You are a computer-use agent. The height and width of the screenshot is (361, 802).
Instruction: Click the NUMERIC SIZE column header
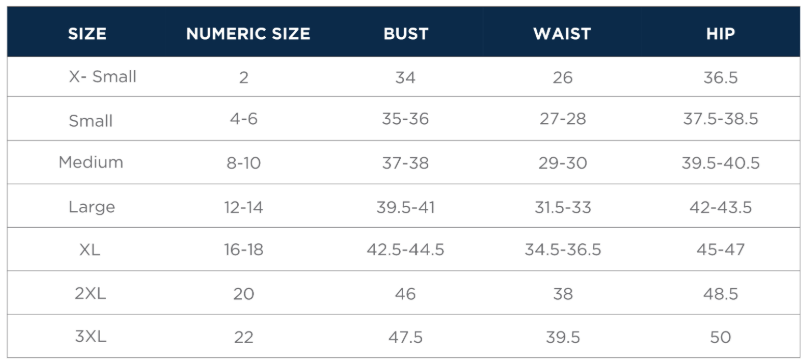click(x=248, y=34)
